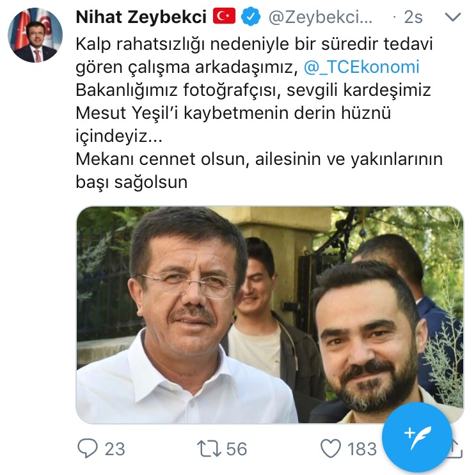Click the retweet count 56
This screenshot has height=475, width=476.
(x=237, y=449)
